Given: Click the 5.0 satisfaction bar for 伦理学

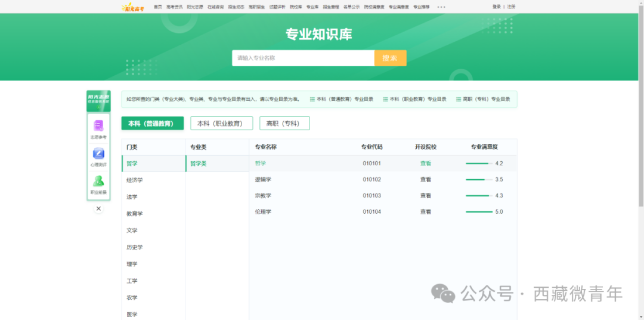Looking at the screenshot, I should point(479,212).
